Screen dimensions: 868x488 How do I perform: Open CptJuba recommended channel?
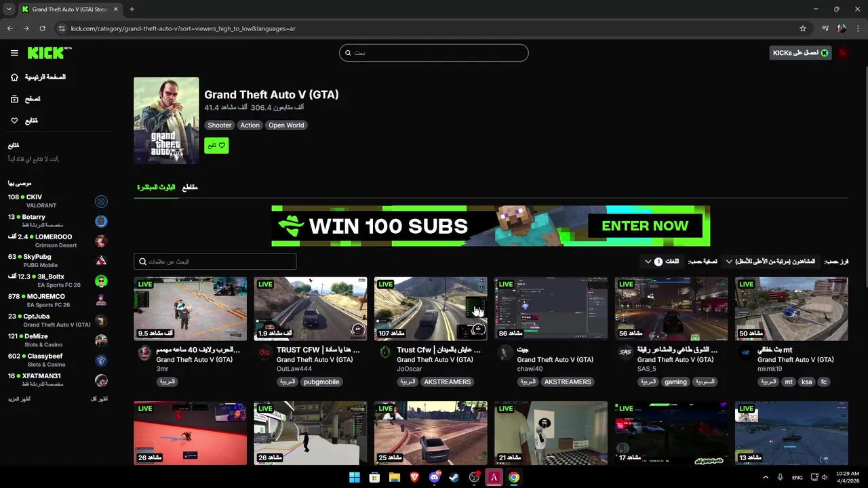[x=58, y=320]
